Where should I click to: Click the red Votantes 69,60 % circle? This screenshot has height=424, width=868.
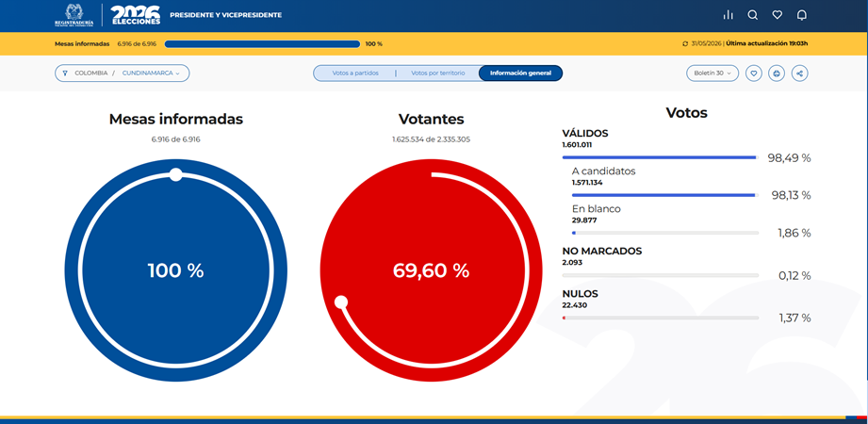(x=432, y=270)
